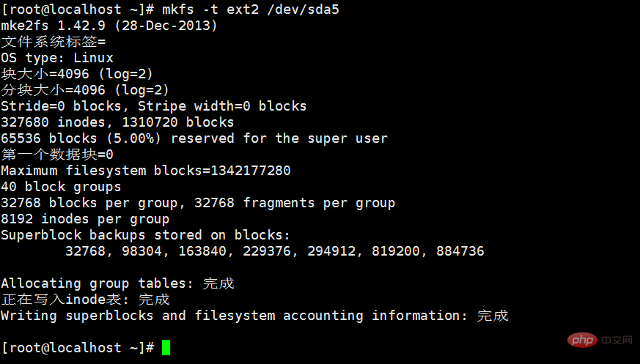640x364 pixels.
Task: Click the Maximum filesystem blocks value 1342177280
Action: (x=251, y=171)
